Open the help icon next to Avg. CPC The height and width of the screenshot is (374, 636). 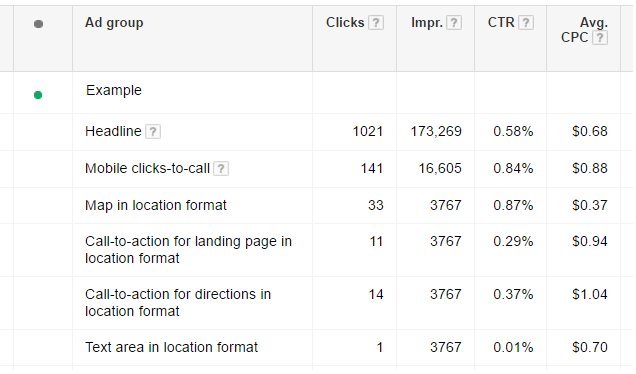(600, 38)
